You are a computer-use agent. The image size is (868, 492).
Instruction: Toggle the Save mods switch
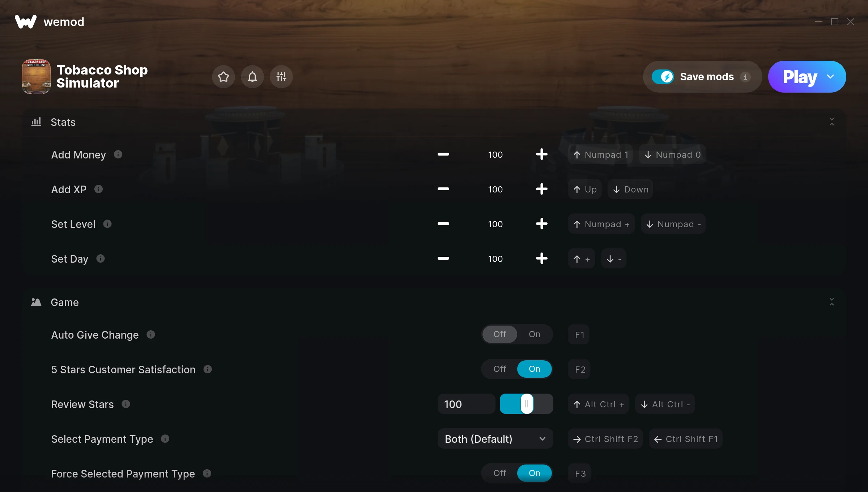point(663,77)
